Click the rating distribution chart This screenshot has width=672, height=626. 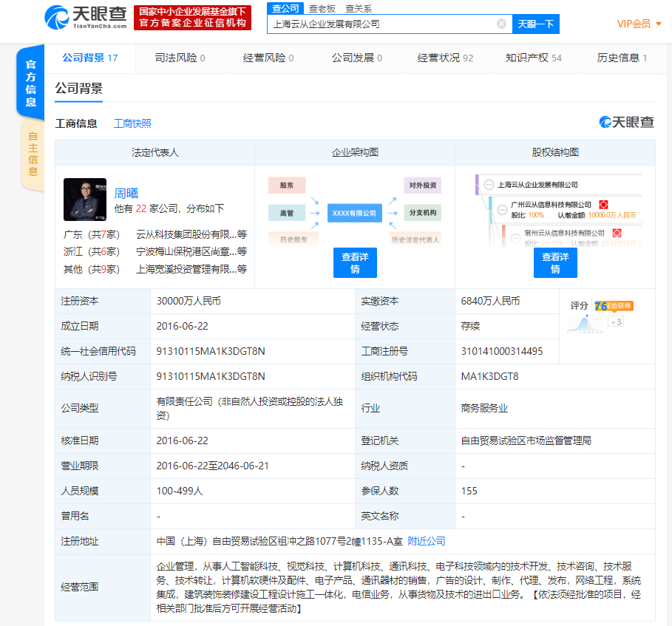[x=585, y=324]
